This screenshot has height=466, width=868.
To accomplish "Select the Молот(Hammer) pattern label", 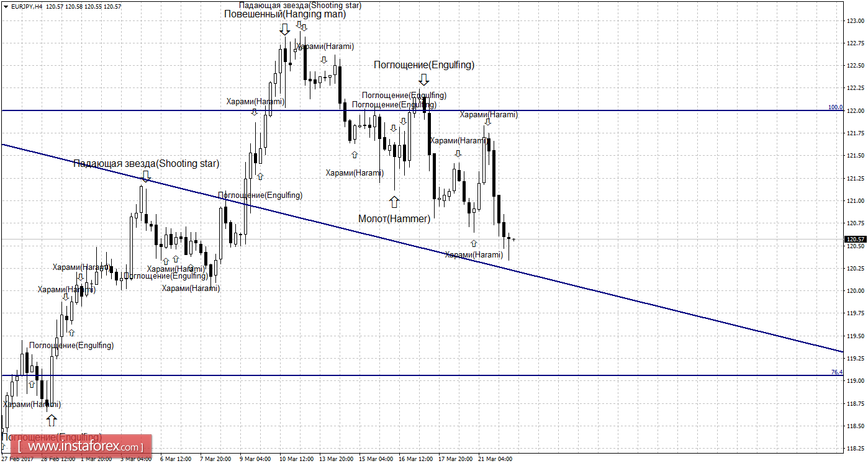I will tap(394, 218).
